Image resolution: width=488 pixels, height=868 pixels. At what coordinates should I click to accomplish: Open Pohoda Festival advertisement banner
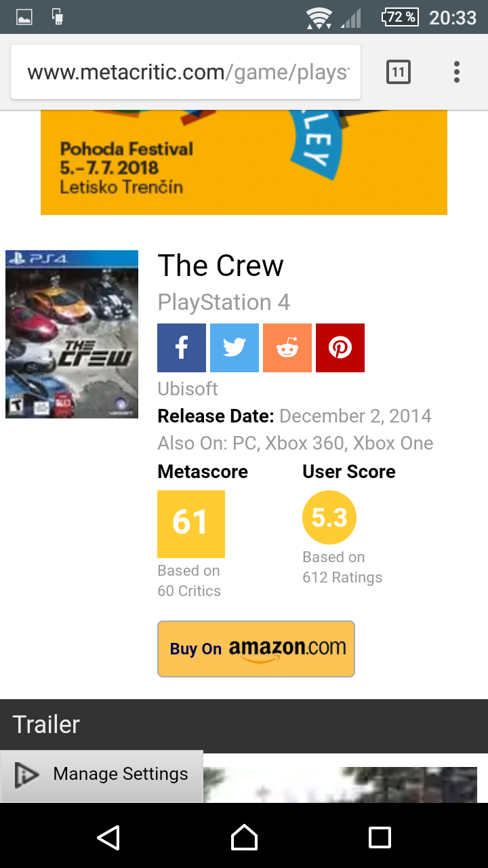[244, 163]
